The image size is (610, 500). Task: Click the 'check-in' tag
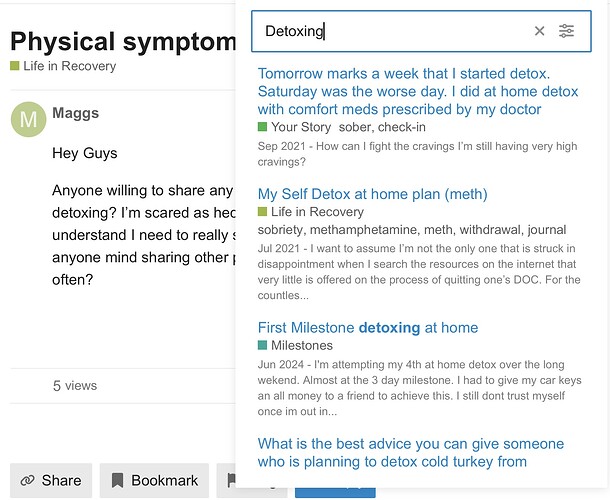coord(404,127)
